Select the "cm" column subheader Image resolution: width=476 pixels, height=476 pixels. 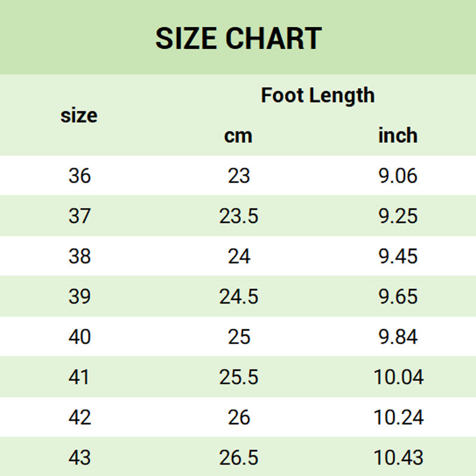pos(238,136)
